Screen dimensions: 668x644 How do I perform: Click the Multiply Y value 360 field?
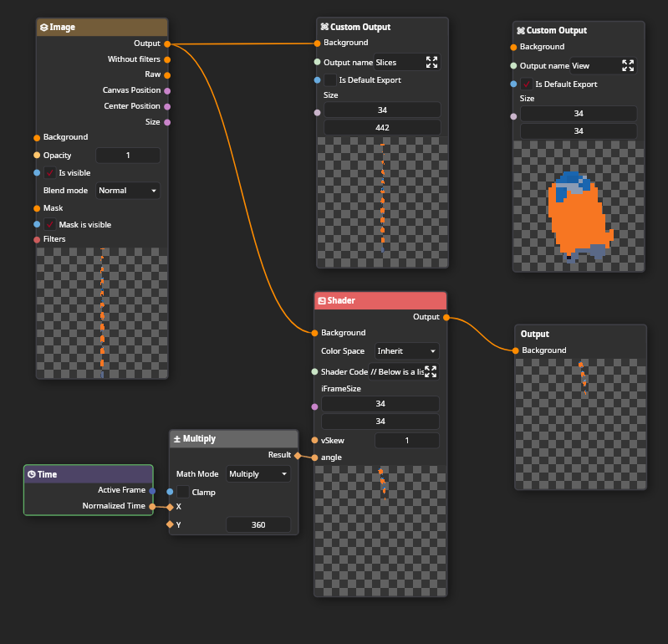coord(258,525)
